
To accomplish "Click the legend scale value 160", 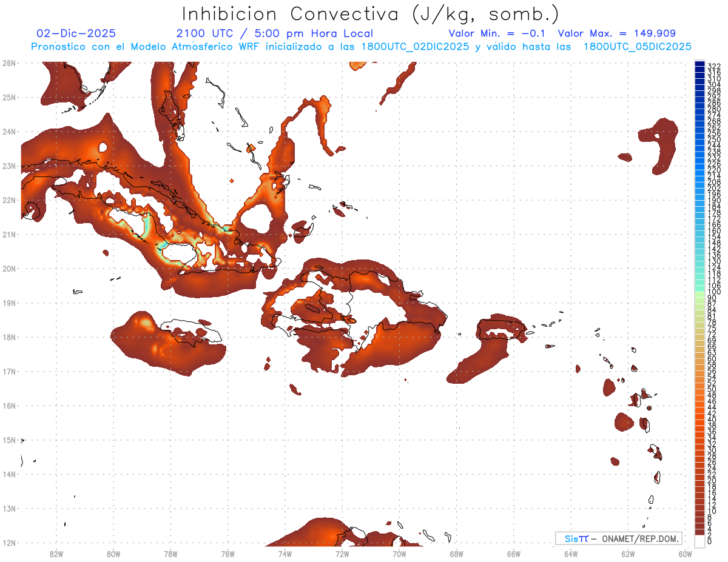I will [x=713, y=231].
